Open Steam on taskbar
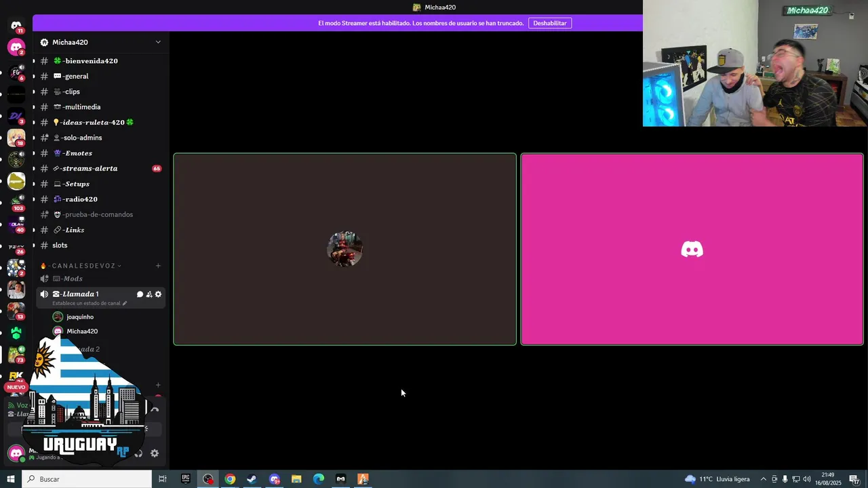This screenshot has height=488, width=868. 252,479
